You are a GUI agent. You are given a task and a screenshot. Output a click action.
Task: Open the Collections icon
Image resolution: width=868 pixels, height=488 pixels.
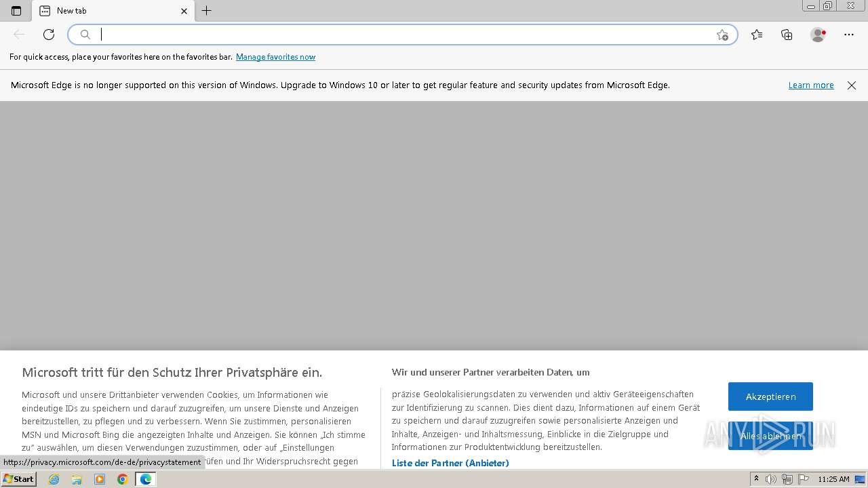[787, 35]
